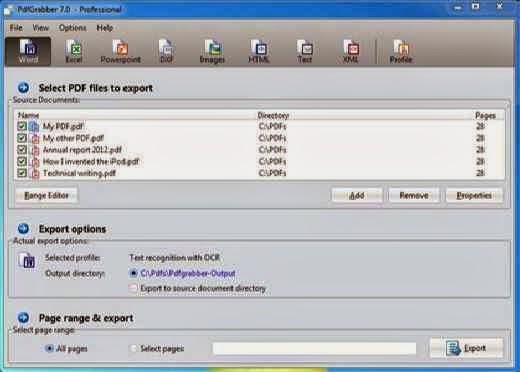Viewport: 520px width, 372px height.
Task: Open the View menu
Action: click(x=40, y=28)
